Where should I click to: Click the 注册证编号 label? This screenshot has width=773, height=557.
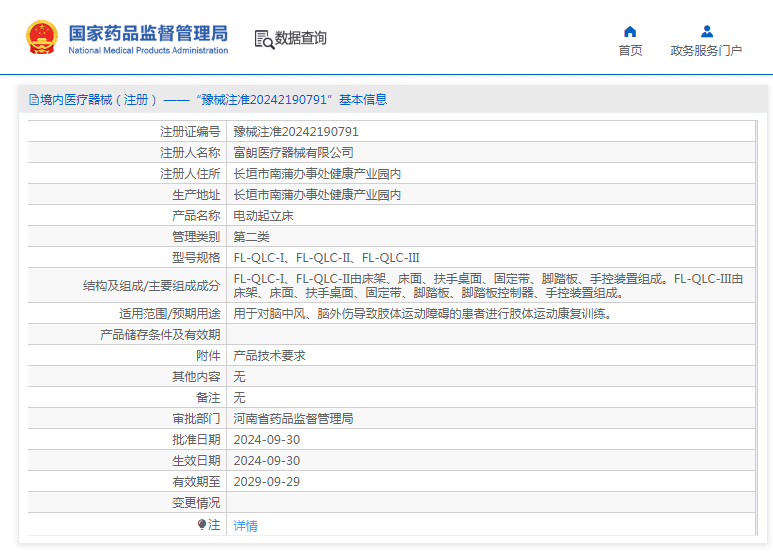(190, 132)
